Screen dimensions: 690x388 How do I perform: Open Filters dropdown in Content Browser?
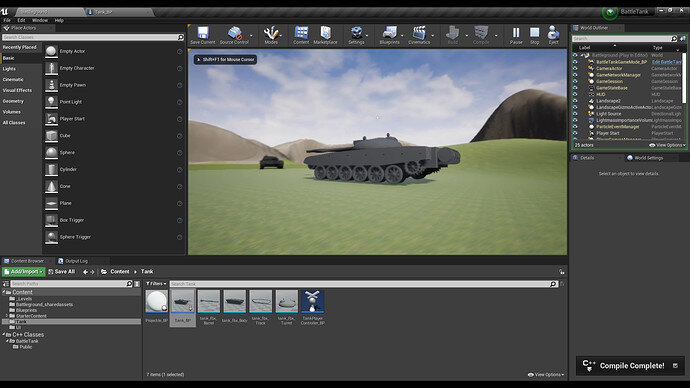click(156, 284)
